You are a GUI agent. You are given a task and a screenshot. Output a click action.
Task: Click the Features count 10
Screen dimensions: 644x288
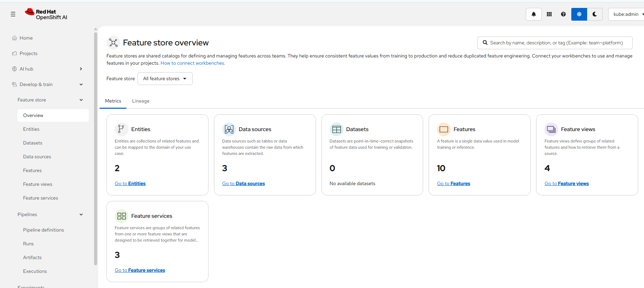pos(441,168)
